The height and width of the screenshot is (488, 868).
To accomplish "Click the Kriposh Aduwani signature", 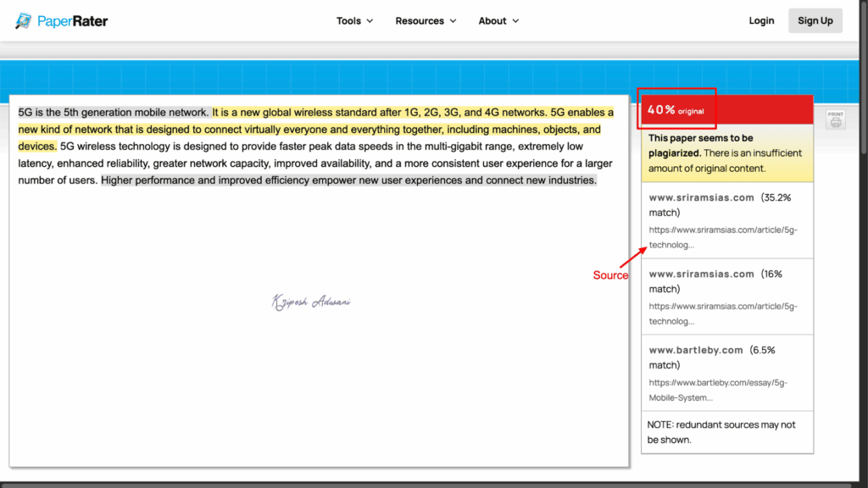I will (x=310, y=301).
